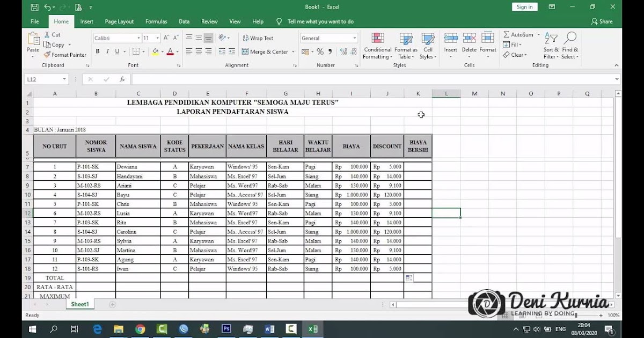Add a new sheet with plus button

pyautogui.click(x=112, y=305)
